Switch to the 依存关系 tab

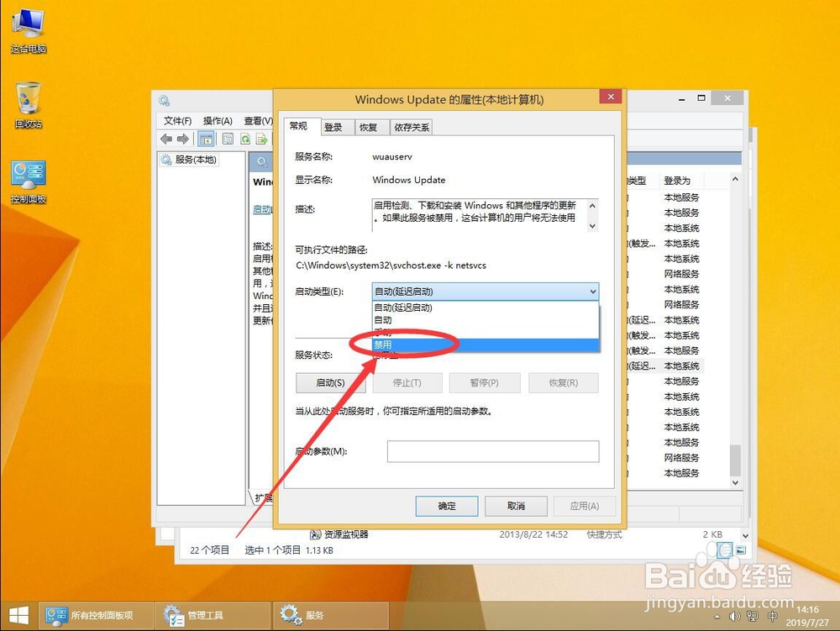pos(412,128)
